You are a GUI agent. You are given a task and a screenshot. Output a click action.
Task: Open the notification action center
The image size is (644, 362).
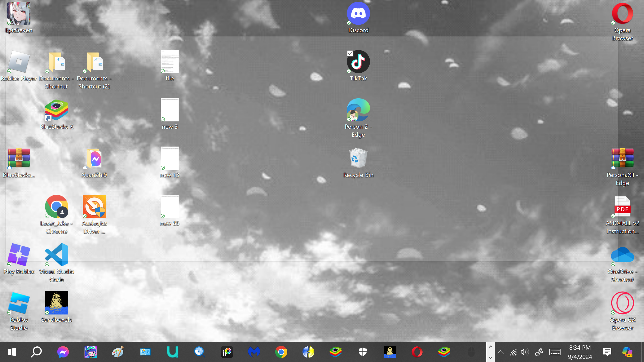tap(607, 352)
